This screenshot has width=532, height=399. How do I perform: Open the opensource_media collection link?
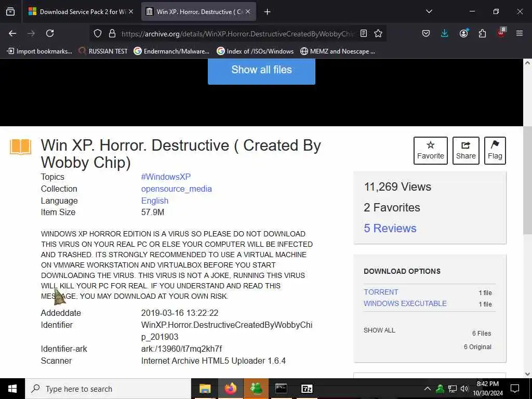(x=177, y=189)
